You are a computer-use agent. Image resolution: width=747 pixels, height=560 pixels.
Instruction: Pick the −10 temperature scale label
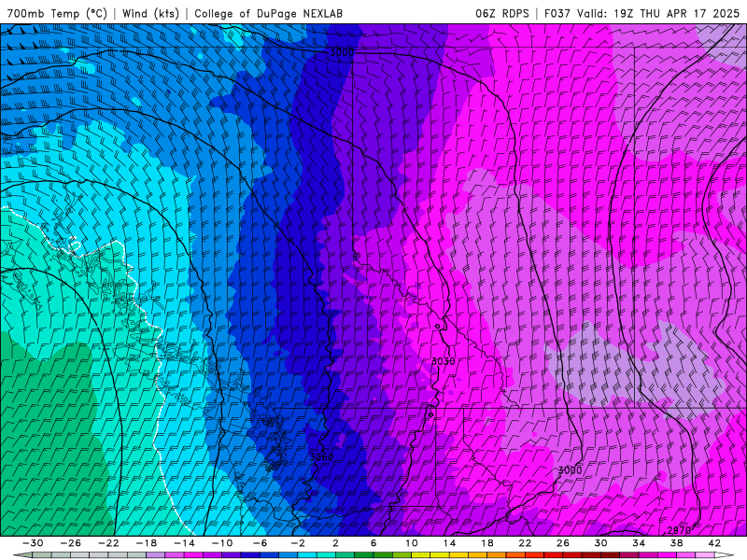click(221, 543)
